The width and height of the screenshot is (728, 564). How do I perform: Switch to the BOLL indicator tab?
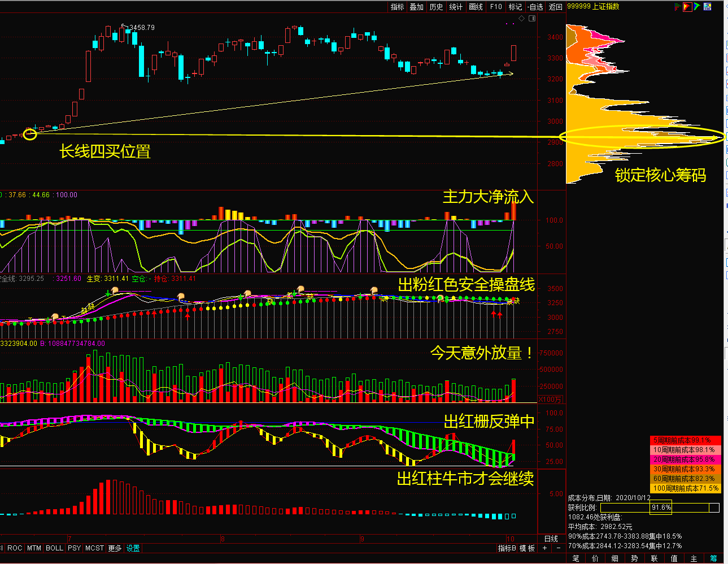tap(54, 548)
